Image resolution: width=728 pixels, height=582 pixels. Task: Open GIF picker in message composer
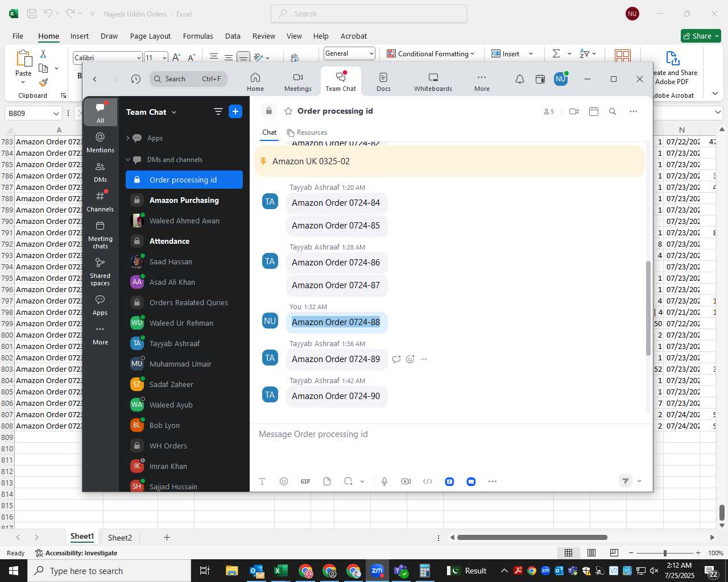click(305, 481)
